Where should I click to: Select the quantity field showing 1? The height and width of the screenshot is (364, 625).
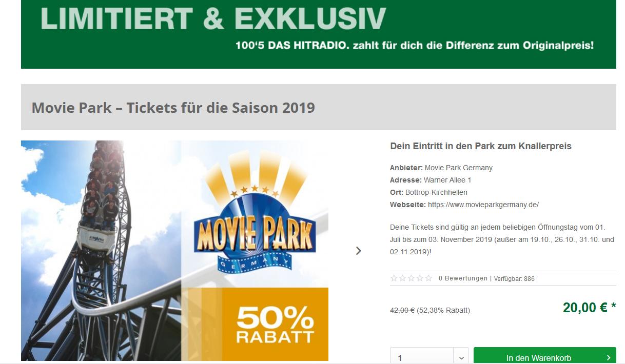coord(422,357)
